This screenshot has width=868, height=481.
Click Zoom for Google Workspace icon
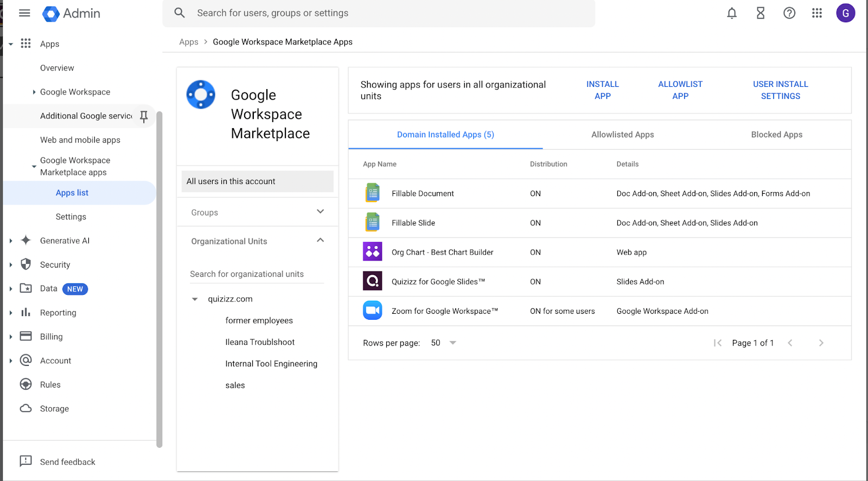click(372, 311)
